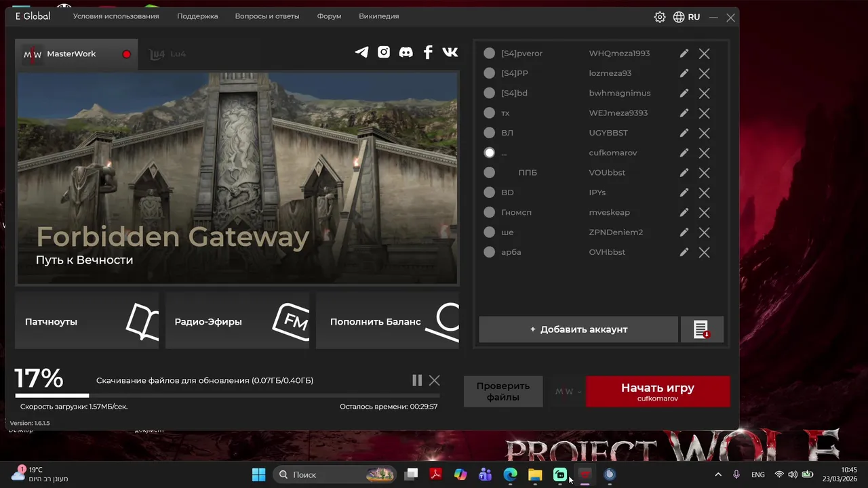The image size is (868, 488).
Task: Open Форум menu item
Action: 329,16
